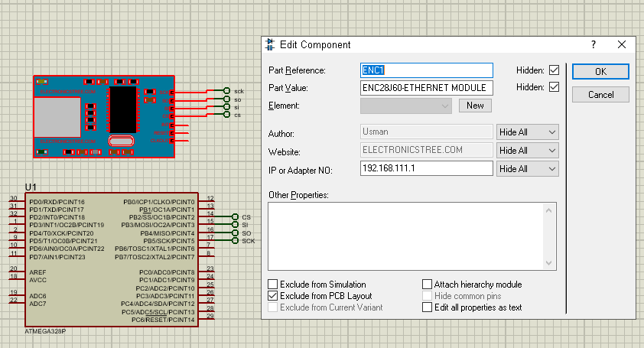Uncheck Exclude from PCB Layout
644x348 pixels.
coord(274,296)
